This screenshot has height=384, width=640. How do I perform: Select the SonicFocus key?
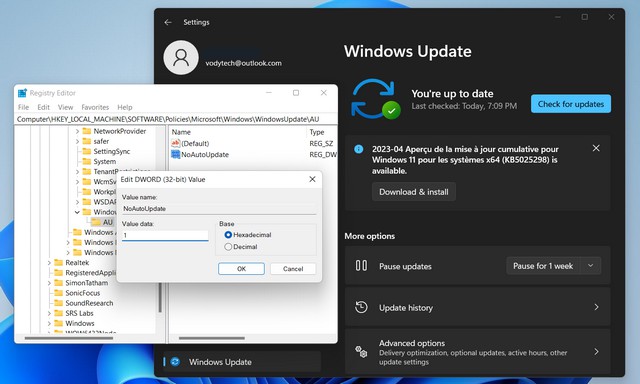(82, 293)
